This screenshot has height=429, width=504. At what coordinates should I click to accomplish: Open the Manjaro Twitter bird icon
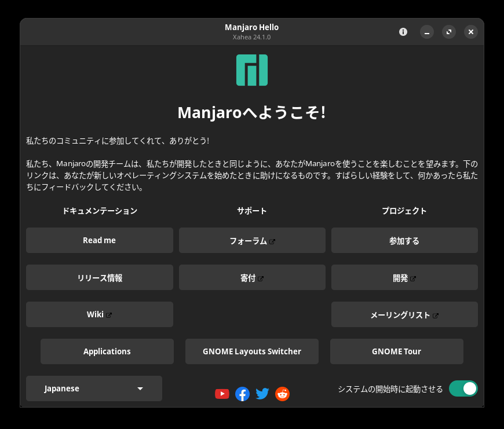pyautogui.click(x=262, y=394)
